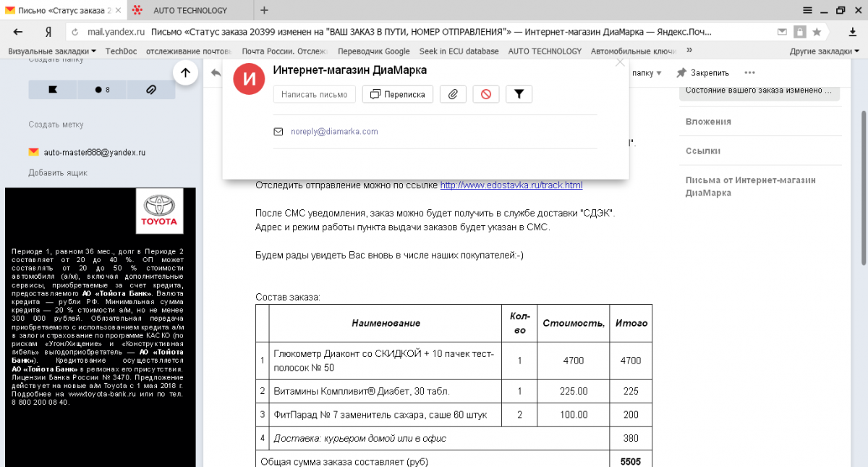868x467 pixels.
Task: Open 'Переводчик Google' bookmark
Action: (x=374, y=51)
